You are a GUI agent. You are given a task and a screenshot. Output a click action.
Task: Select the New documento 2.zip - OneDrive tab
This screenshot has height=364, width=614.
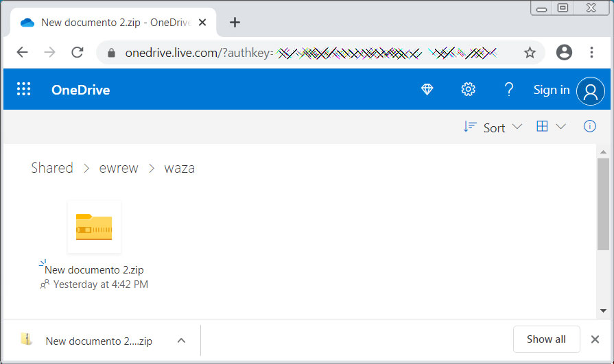(114, 23)
